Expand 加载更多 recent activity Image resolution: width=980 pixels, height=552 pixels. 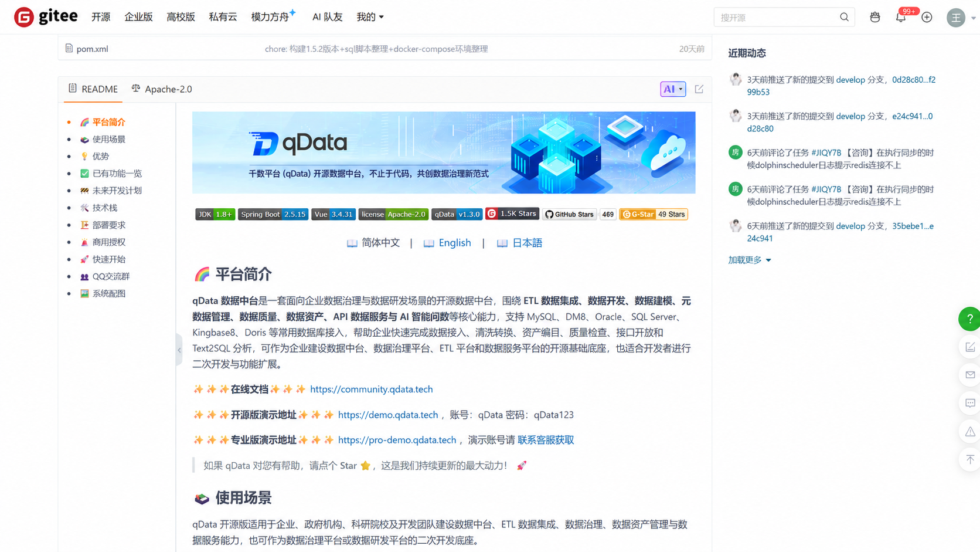click(750, 260)
